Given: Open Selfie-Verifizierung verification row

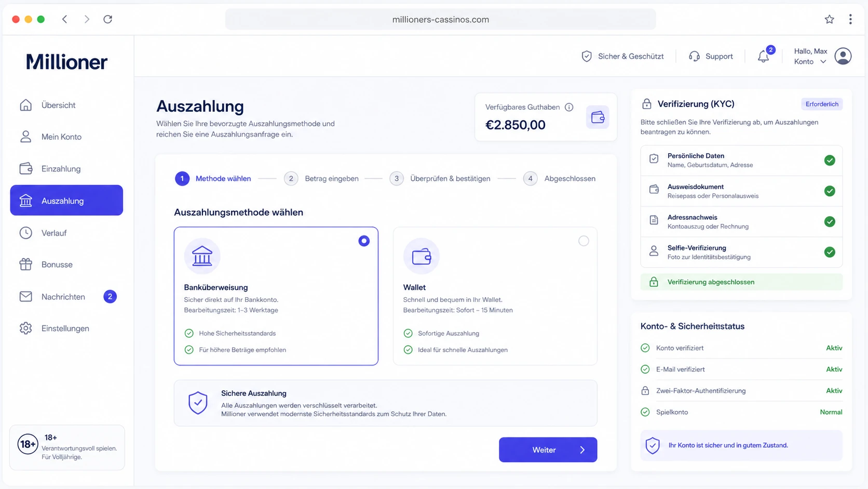Looking at the screenshot, I should pyautogui.click(x=741, y=252).
